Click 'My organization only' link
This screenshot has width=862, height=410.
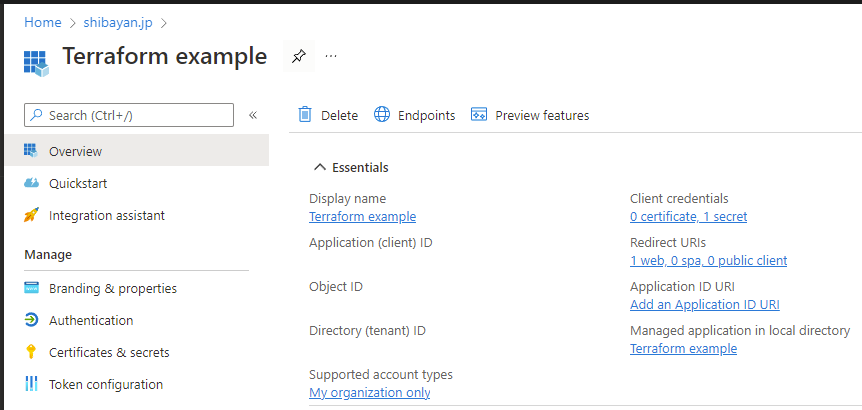[369, 392]
